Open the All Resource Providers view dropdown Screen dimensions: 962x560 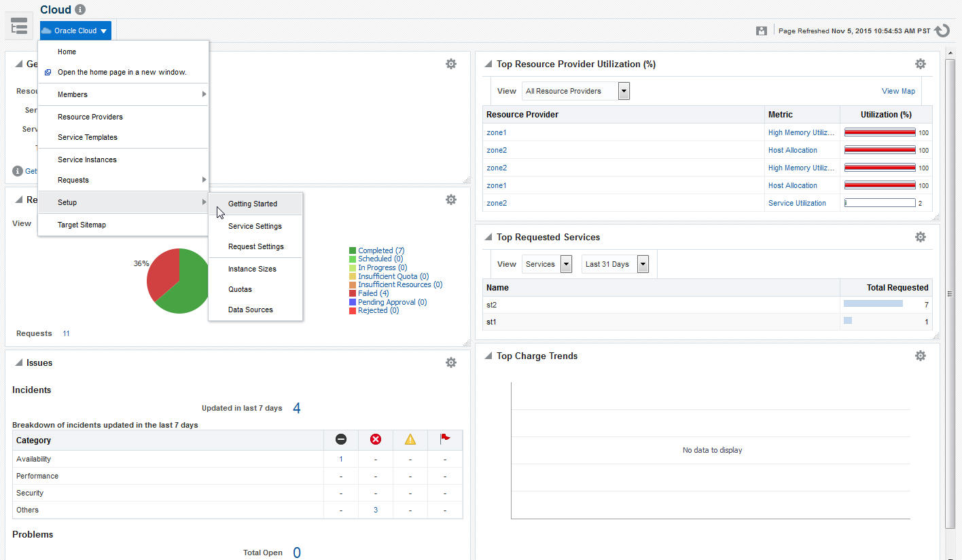[x=624, y=90]
